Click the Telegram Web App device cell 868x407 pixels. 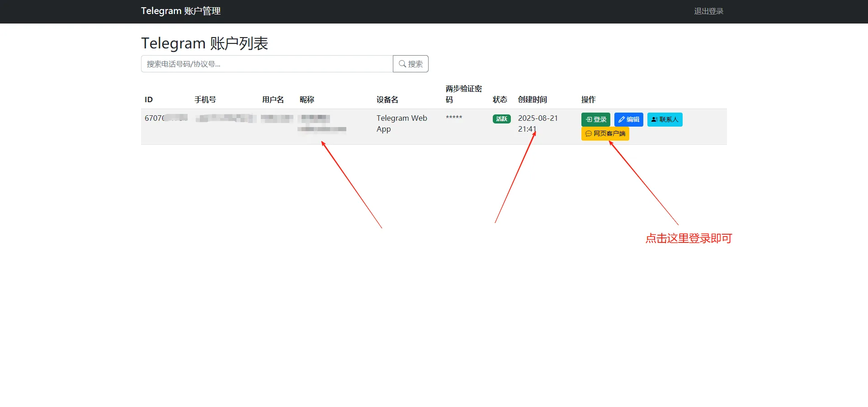[401, 123]
